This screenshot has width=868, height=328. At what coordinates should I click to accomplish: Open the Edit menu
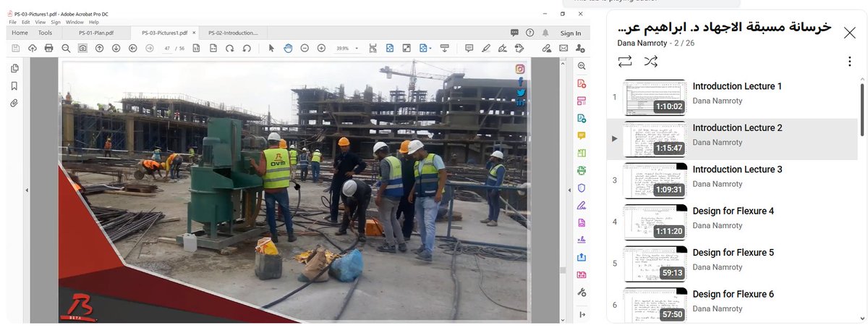click(x=25, y=22)
